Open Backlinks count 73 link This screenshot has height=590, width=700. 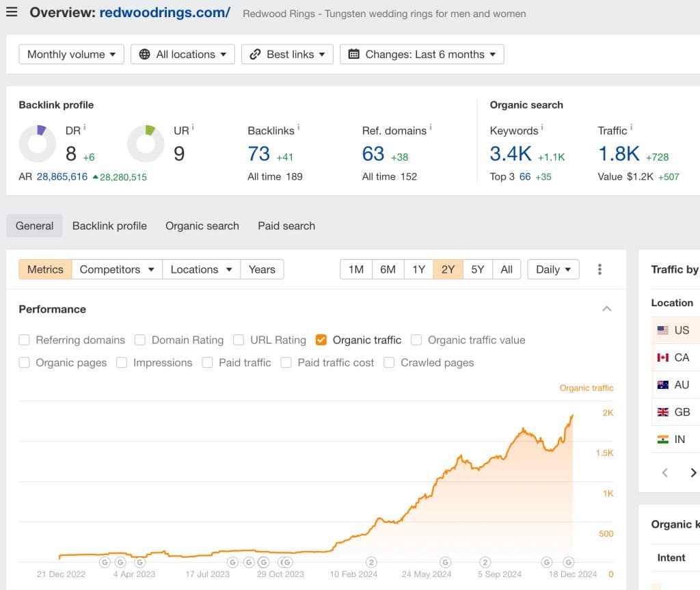pyautogui.click(x=259, y=154)
